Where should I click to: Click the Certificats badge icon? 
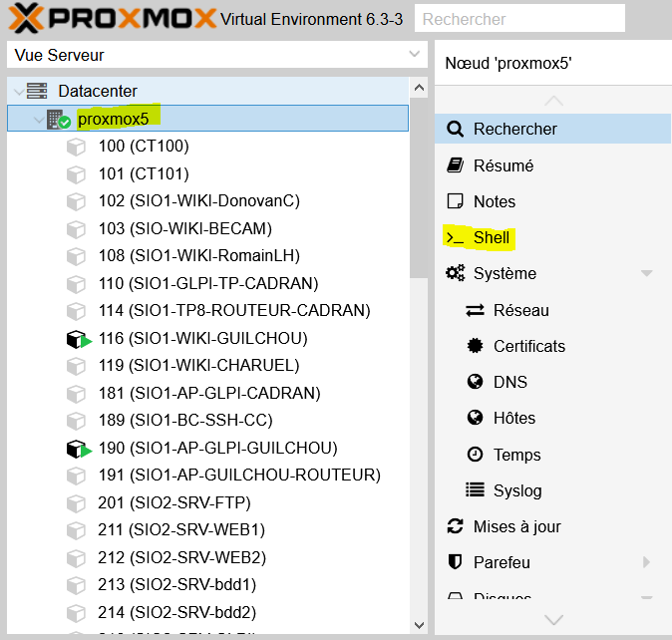click(475, 346)
